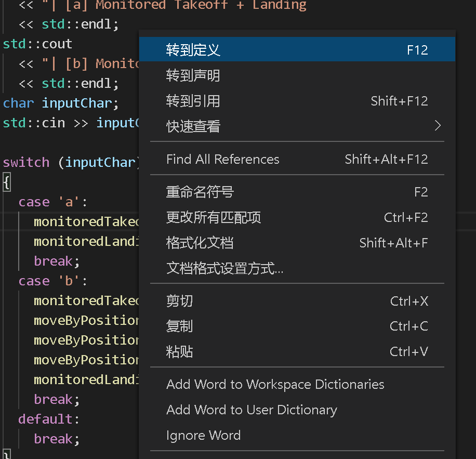Open 快速查看 menu entry

[x=297, y=126]
